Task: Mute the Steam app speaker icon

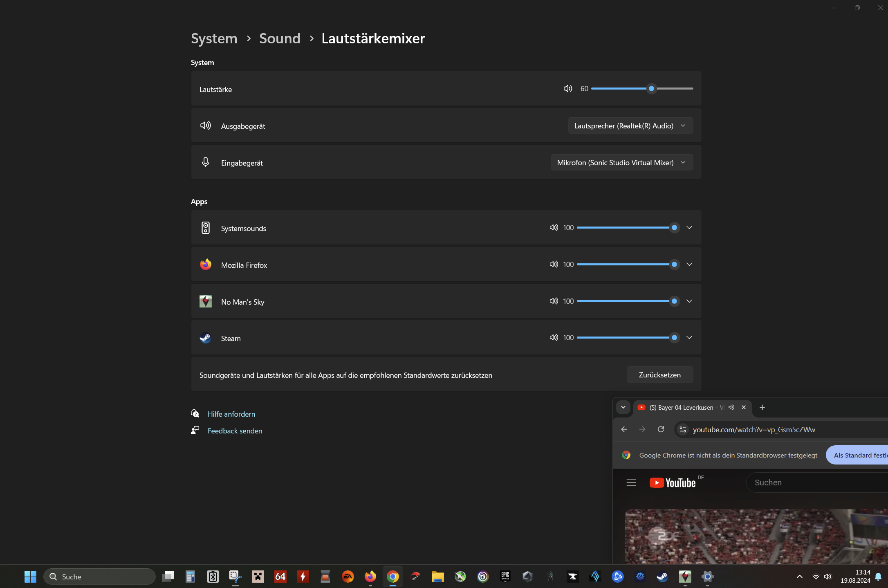Action: click(x=554, y=337)
